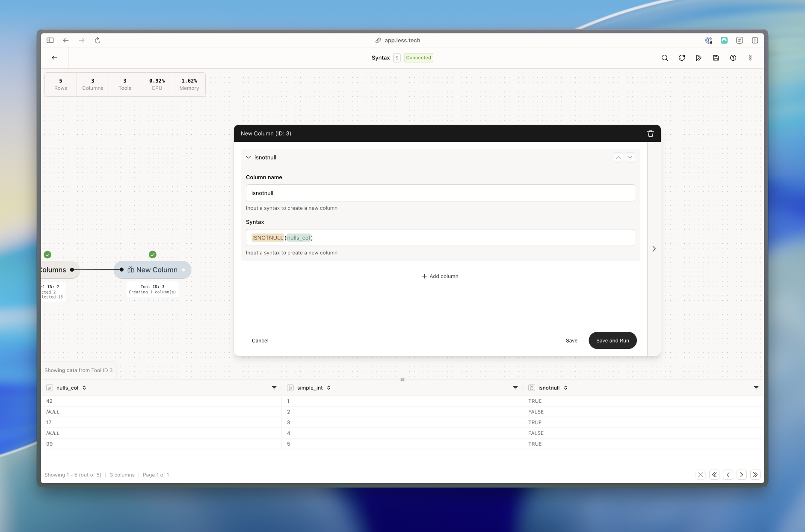The width and height of the screenshot is (805, 532).
Task: Sort the nulls_col column
Action: [x=84, y=388]
